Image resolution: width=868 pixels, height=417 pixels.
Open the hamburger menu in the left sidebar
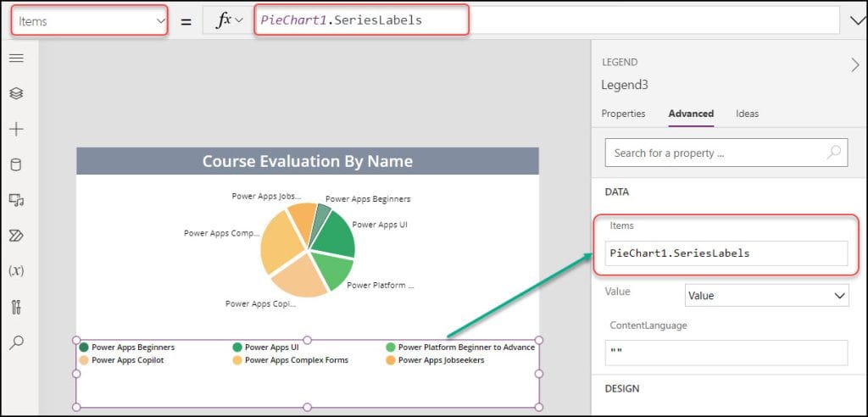point(17,58)
